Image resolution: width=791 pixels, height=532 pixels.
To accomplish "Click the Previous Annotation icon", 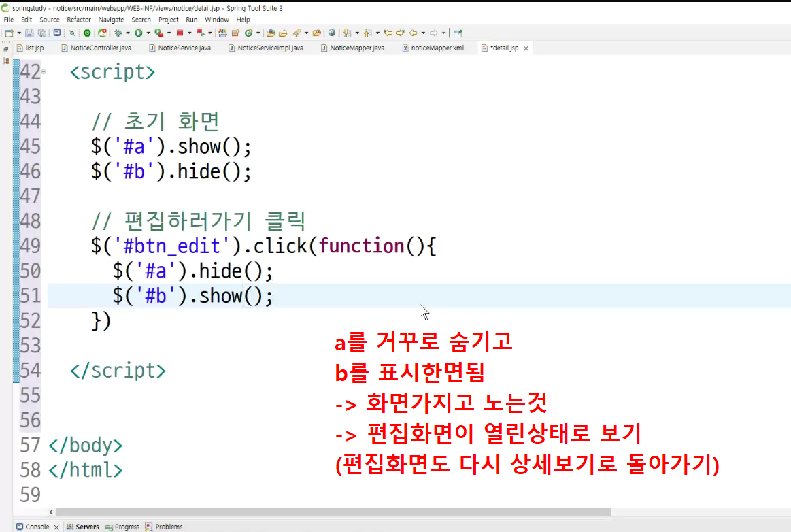I will 367,33.
